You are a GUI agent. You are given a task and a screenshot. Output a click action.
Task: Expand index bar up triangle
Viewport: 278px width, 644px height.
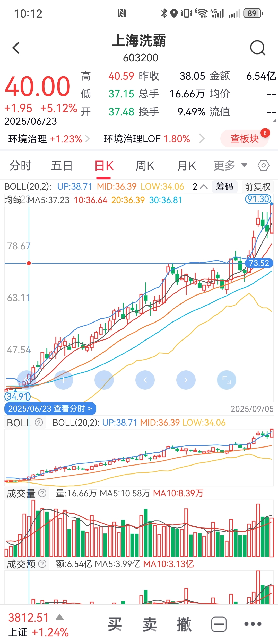pos(59,617)
